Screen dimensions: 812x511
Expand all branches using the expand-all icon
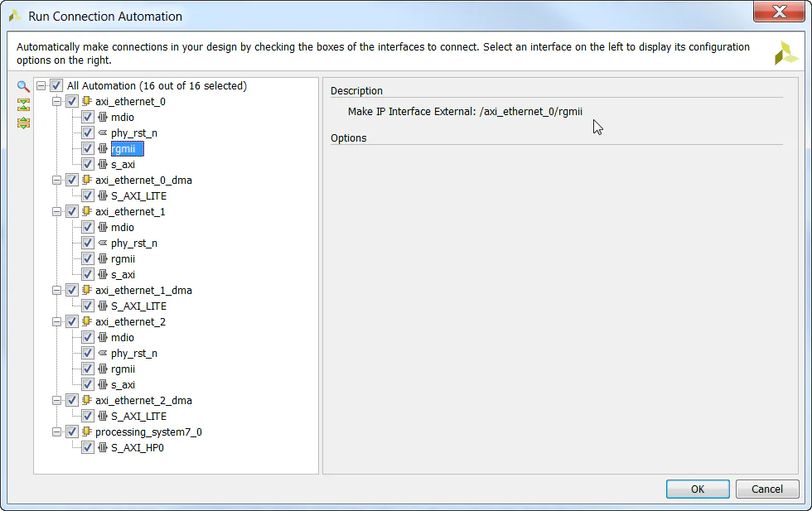tap(22, 123)
